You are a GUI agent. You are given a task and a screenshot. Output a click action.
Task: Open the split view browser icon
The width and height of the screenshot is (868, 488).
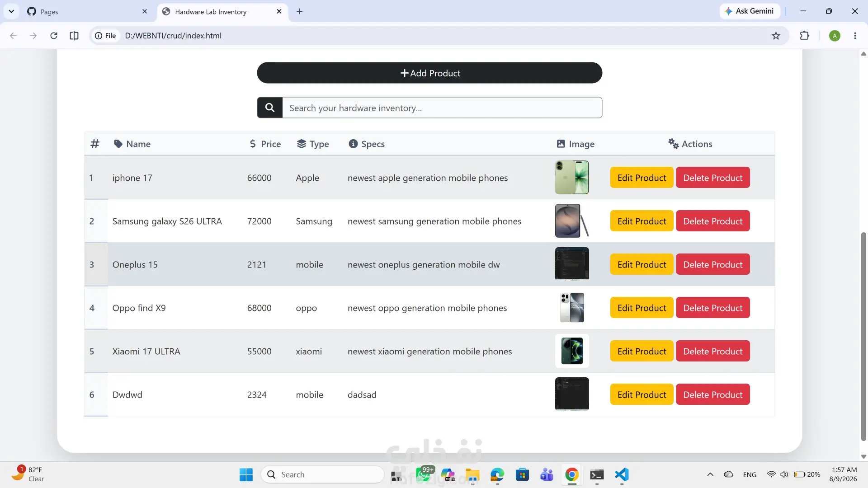[x=74, y=36]
